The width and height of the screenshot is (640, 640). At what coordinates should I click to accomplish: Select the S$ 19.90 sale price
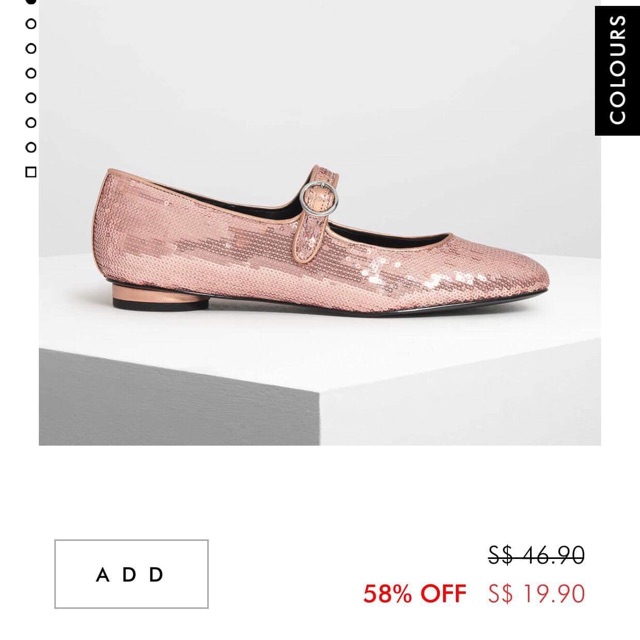(536, 593)
